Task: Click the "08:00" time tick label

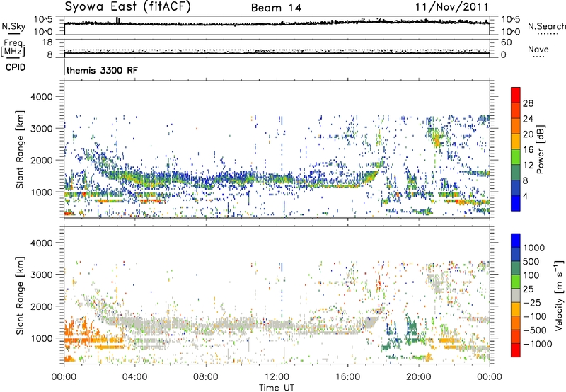Action: 206,377
